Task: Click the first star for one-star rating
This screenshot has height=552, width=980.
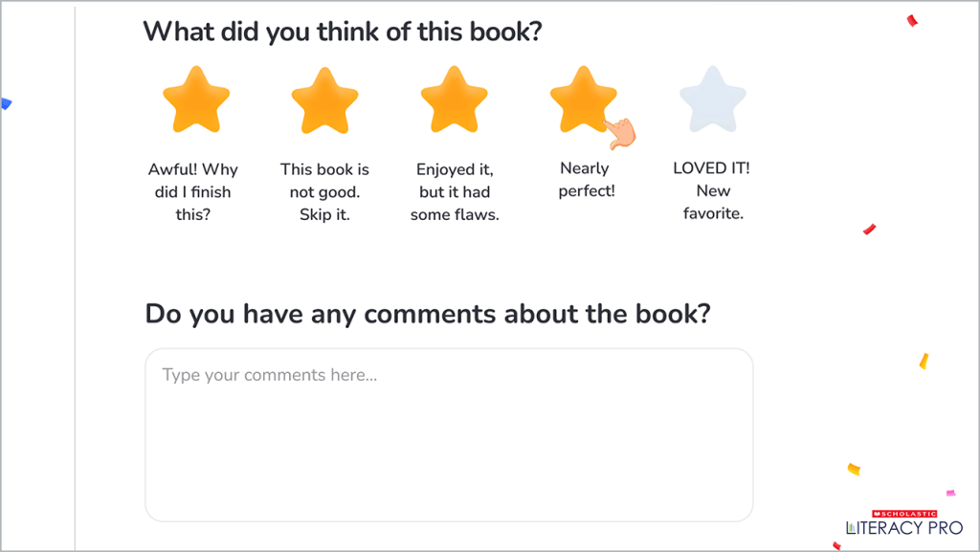Action: pyautogui.click(x=196, y=99)
